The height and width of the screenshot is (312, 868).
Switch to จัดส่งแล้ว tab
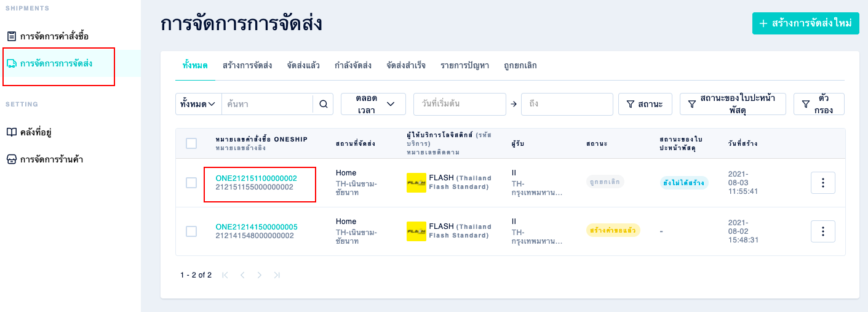tap(303, 65)
